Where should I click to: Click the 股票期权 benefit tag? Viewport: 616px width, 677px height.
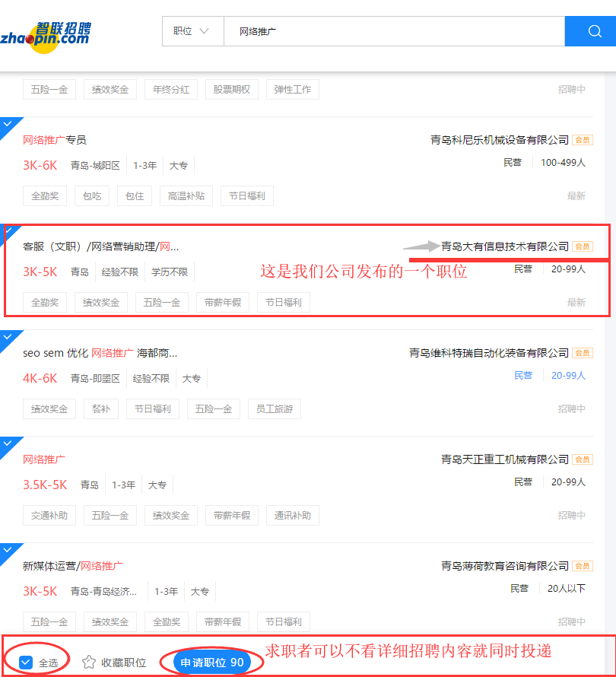coord(232,89)
